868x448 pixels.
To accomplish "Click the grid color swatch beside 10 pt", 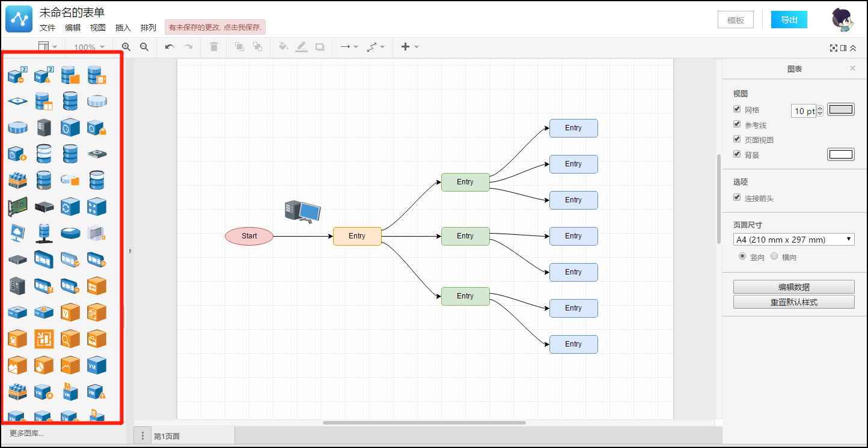I will point(841,109).
